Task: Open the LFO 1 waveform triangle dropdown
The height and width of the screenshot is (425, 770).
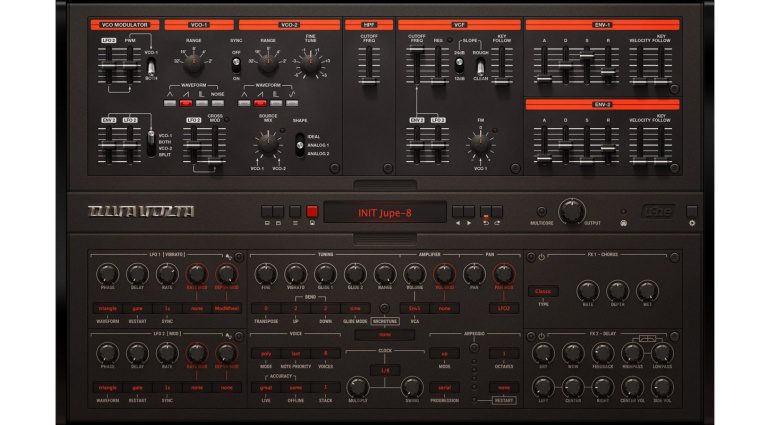Action: [107, 308]
